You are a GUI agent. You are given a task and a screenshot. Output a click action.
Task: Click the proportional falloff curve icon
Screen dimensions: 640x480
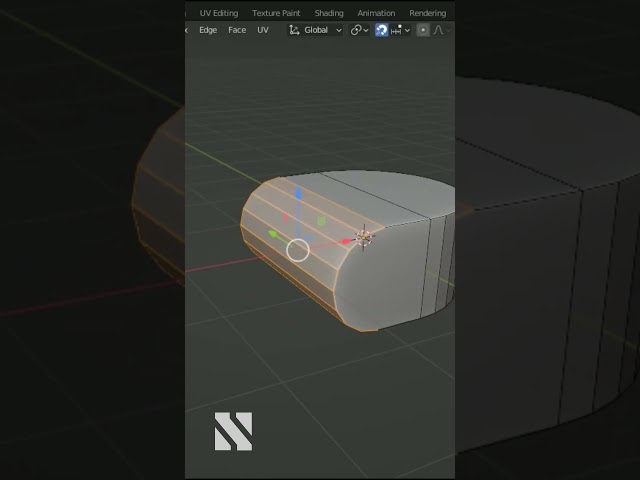(x=438, y=30)
